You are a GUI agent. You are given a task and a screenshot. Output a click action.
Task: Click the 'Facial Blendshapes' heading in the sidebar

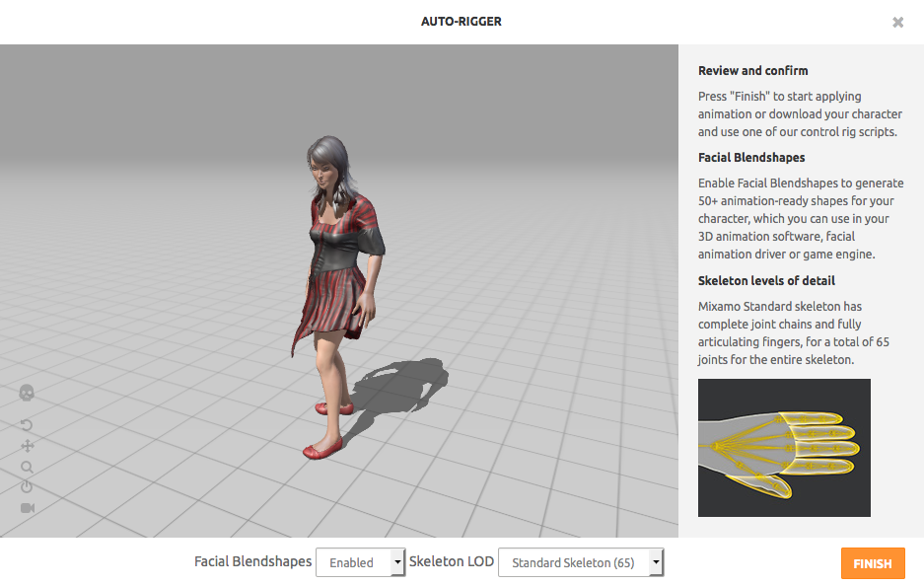(751, 158)
